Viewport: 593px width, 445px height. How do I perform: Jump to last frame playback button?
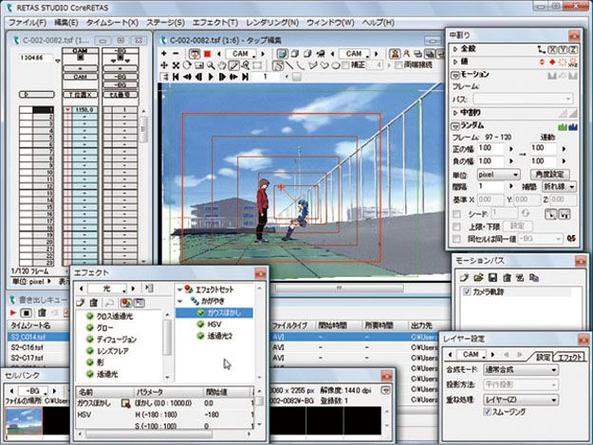click(x=246, y=77)
